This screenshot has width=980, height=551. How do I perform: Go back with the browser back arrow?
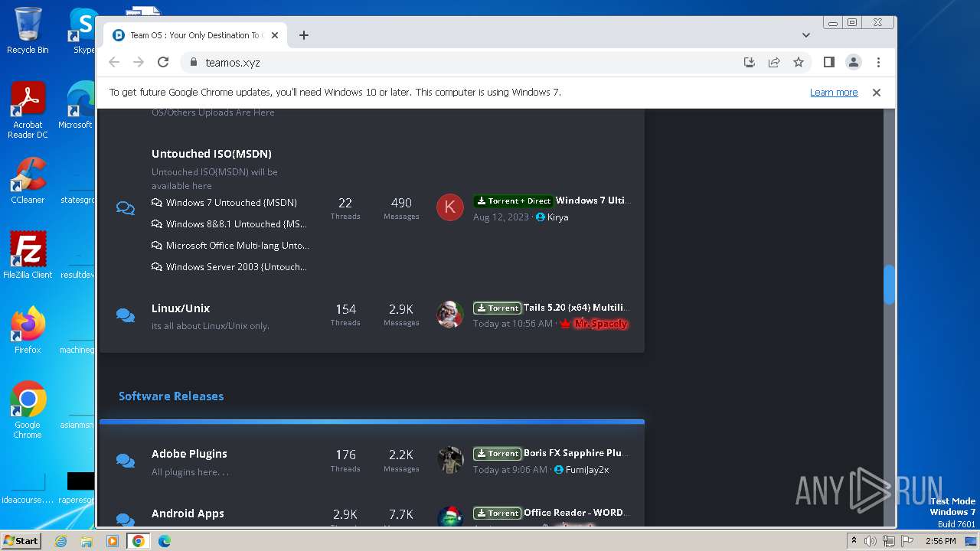[114, 62]
